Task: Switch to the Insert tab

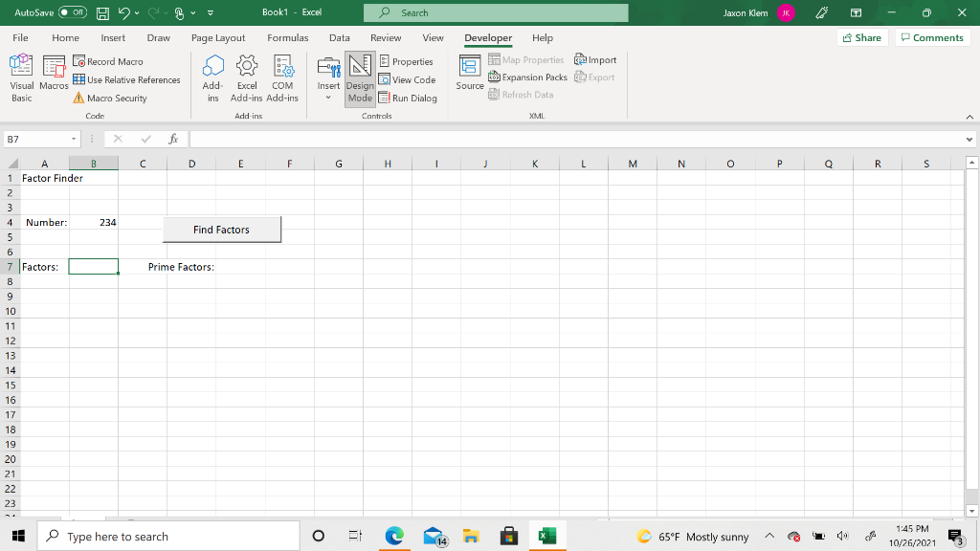Action: click(113, 37)
